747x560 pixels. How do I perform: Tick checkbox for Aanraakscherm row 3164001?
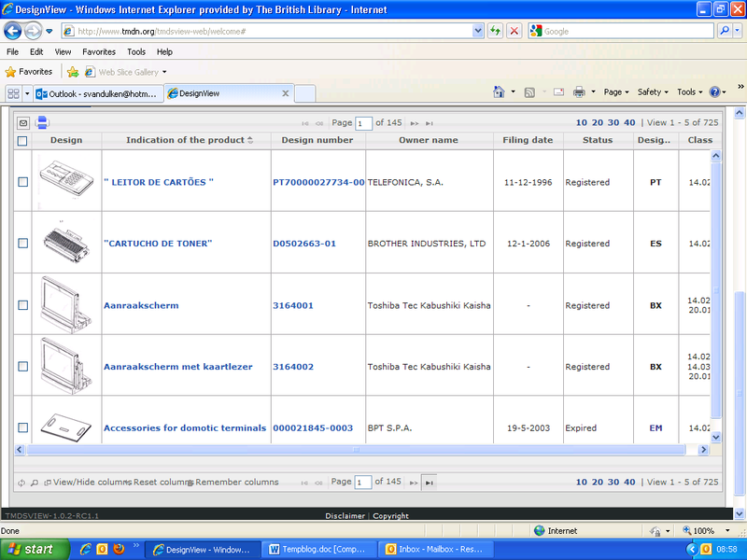coord(22,305)
